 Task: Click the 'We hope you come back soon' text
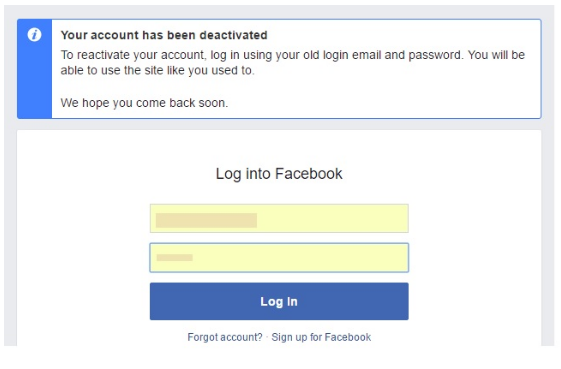[144, 103]
